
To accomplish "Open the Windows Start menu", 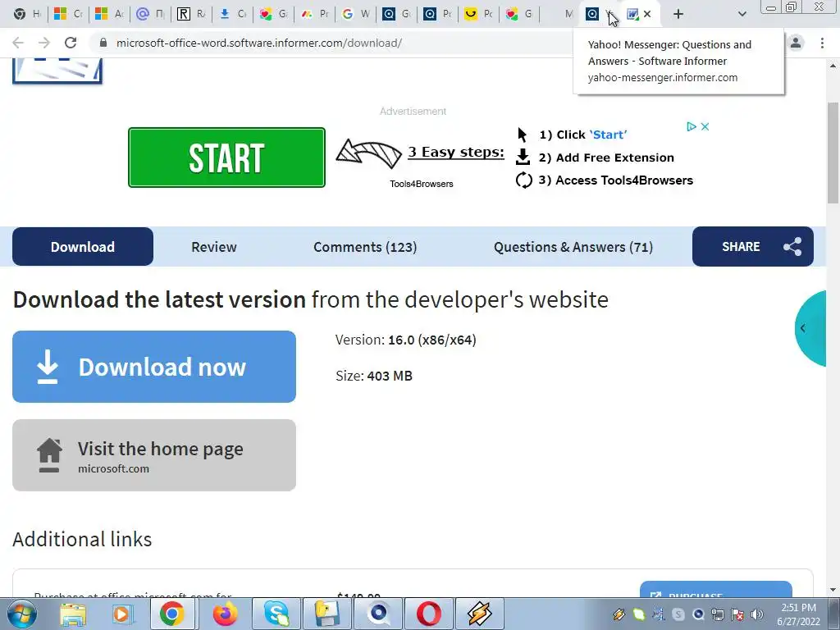I will pos(22,614).
